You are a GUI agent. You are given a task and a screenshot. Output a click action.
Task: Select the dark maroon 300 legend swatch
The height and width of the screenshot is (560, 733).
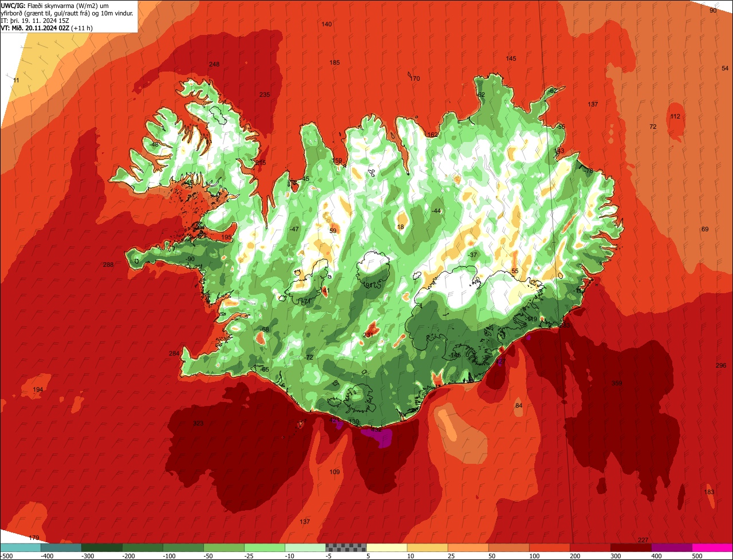[630, 547]
